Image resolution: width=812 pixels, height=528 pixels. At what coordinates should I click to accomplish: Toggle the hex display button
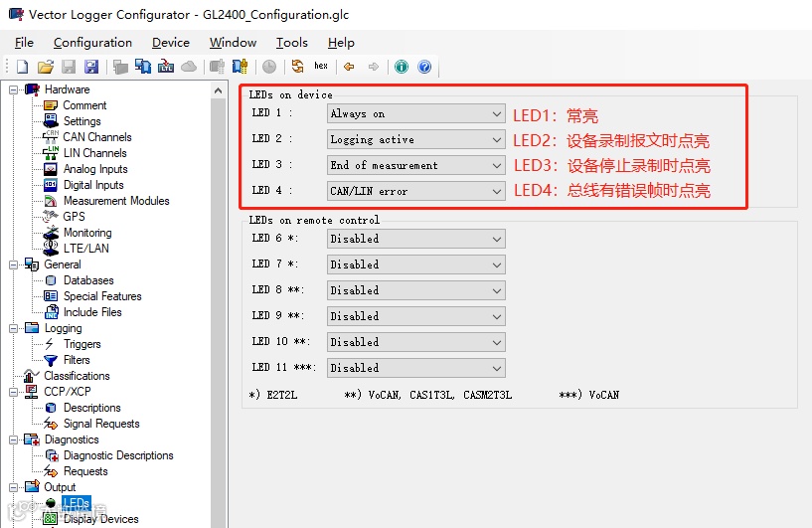pos(321,66)
